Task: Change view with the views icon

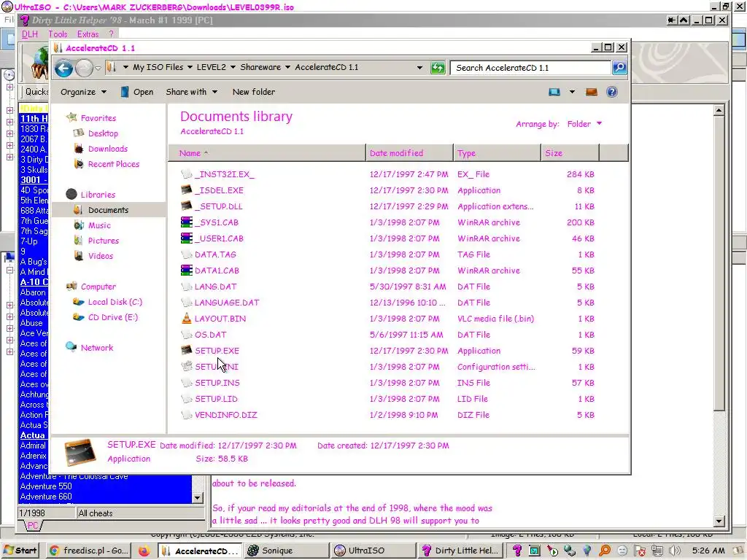Action: tap(554, 92)
